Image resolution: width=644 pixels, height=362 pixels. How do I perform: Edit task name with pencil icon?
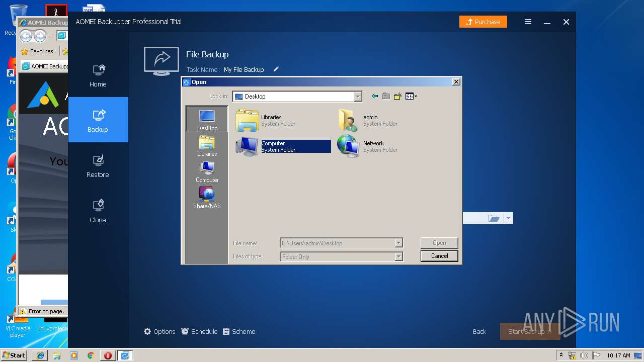click(x=276, y=69)
